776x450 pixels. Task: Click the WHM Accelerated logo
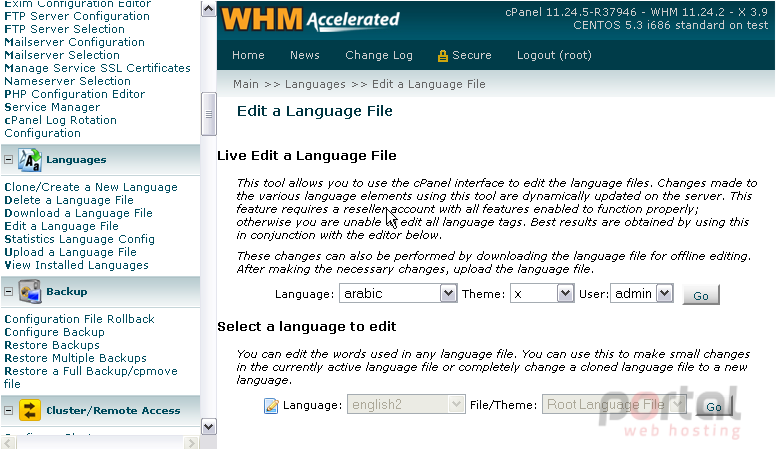click(311, 20)
